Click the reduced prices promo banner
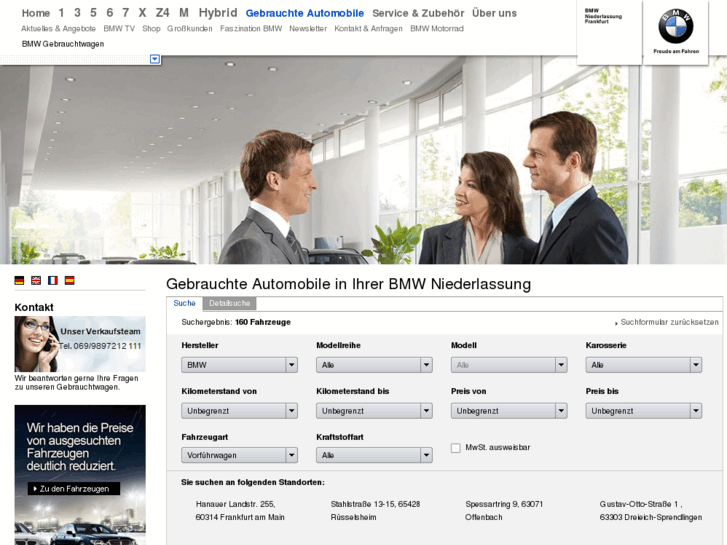Screen dimensions: 727x545 (x=80, y=474)
